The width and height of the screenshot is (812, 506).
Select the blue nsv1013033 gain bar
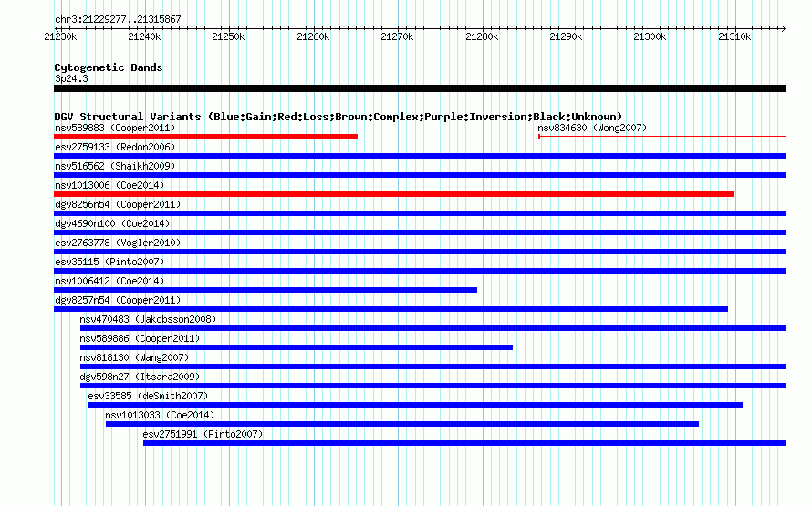click(x=402, y=424)
